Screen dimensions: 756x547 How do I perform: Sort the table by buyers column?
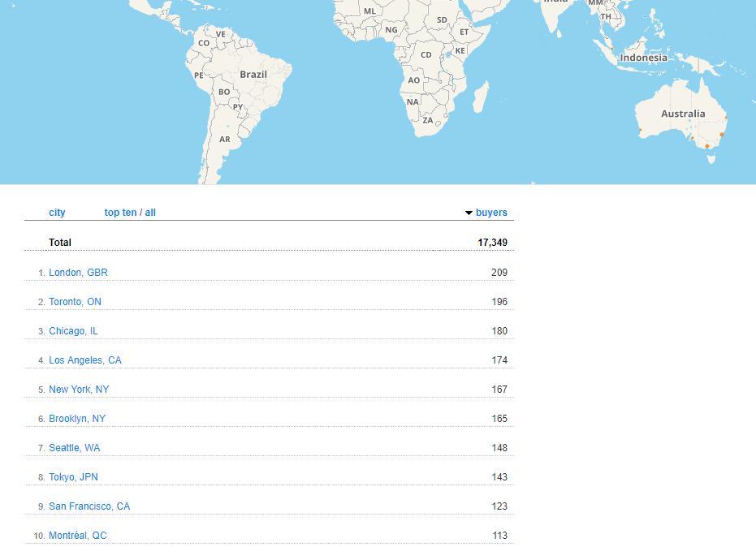pos(491,213)
